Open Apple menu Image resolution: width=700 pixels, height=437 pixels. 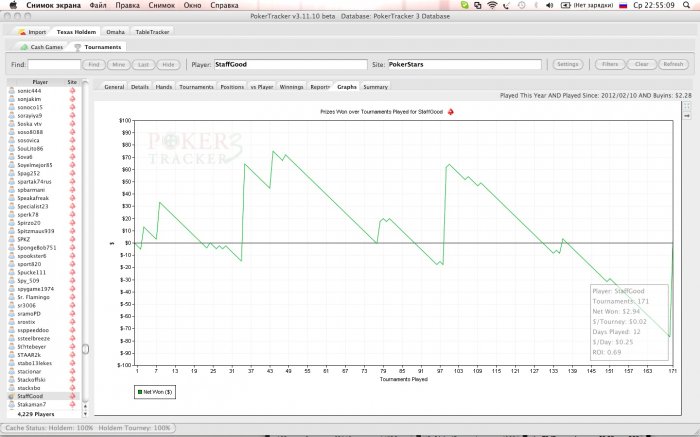tap(13, 5)
